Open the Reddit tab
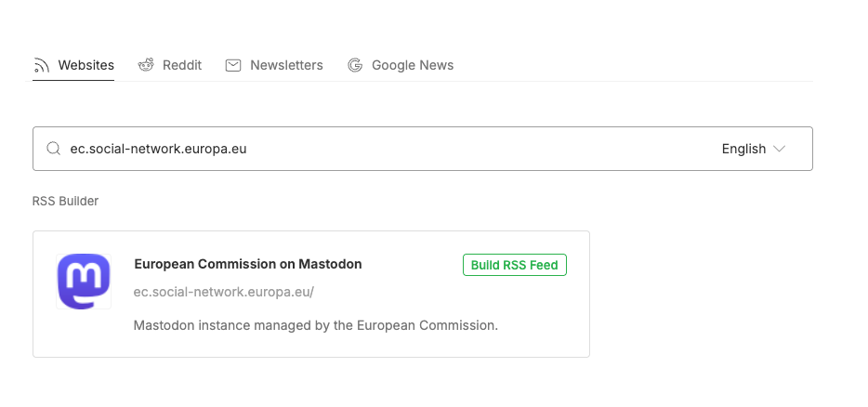This screenshot has height=407, width=868. [182, 65]
